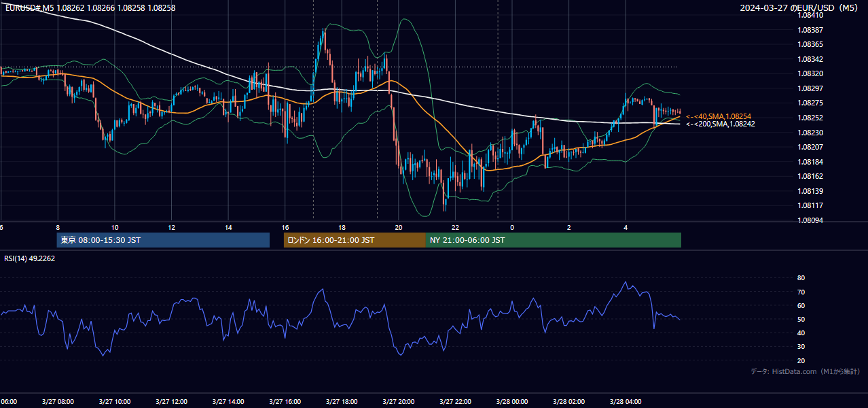The width and height of the screenshot is (868, 408).
Task: Click hour label 16 under price chart
Action: tap(285, 228)
